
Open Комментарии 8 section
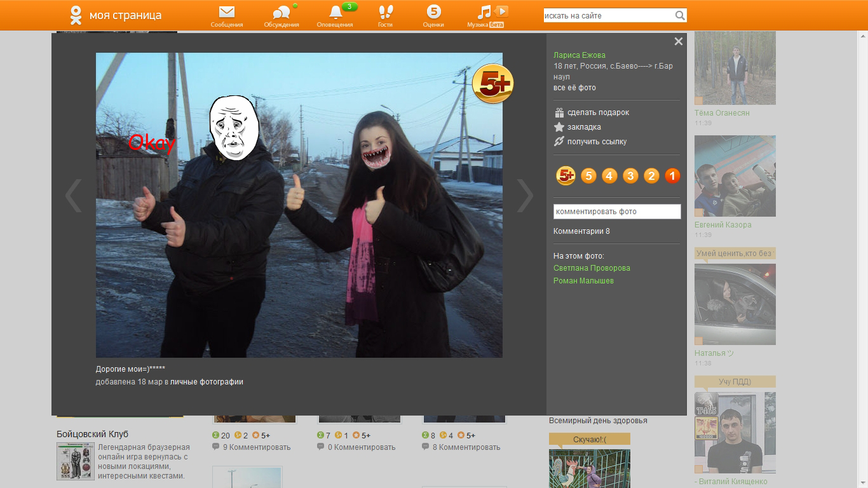click(581, 231)
